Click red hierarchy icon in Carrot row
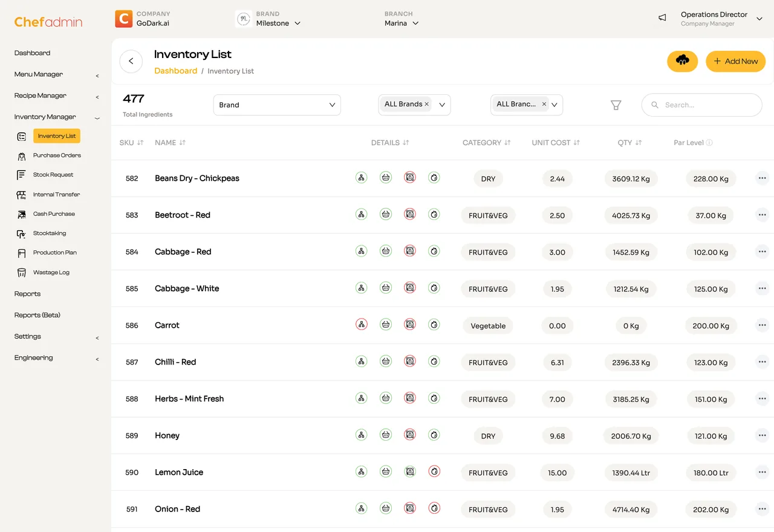 [x=362, y=325]
